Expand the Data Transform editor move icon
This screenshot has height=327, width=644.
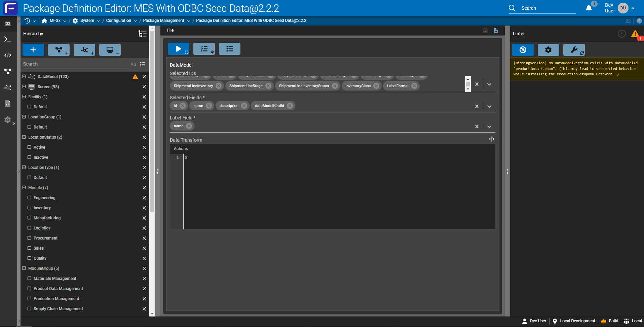(x=492, y=139)
